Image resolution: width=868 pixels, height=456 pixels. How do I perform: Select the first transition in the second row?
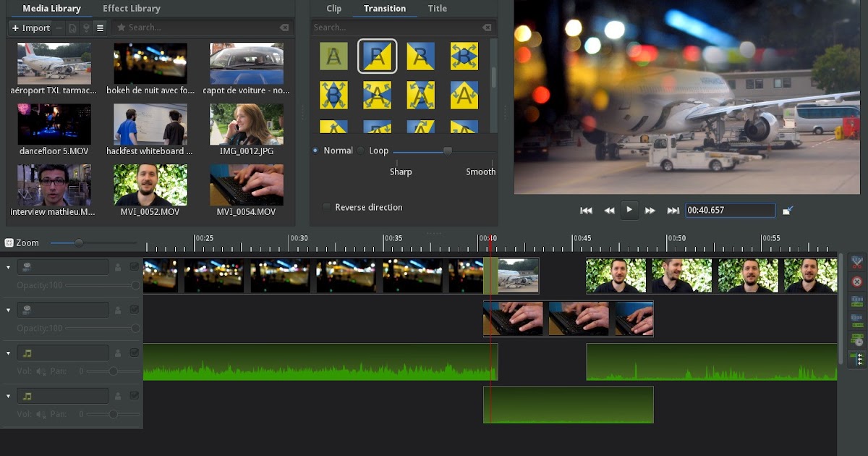click(x=333, y=95)
